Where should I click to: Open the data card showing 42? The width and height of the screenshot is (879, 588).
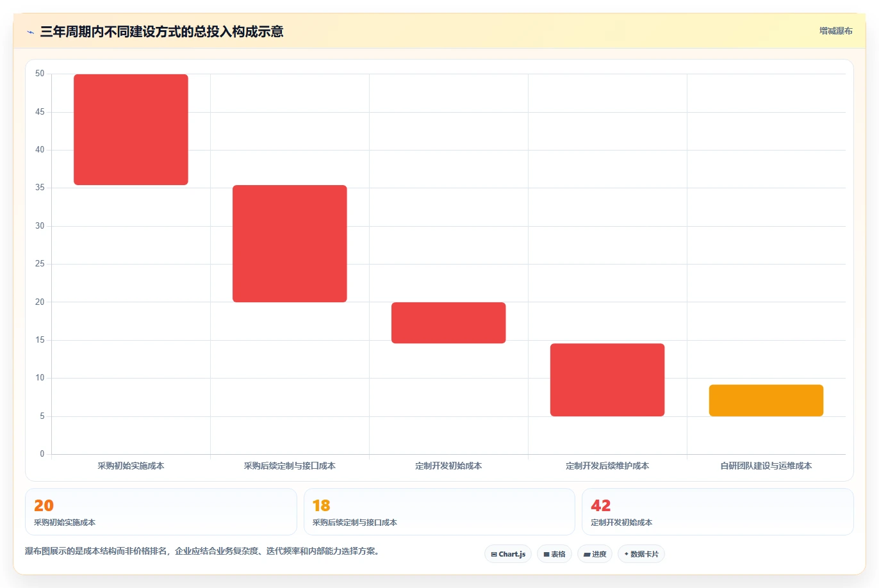coord(718,512)
